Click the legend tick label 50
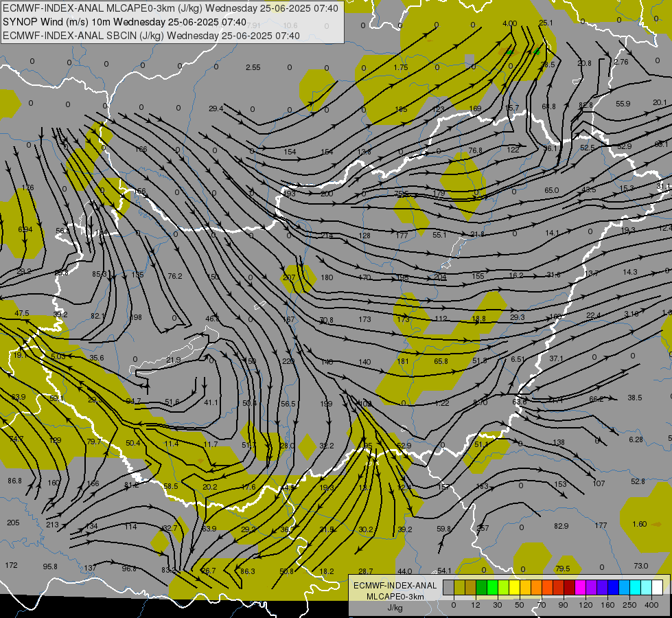672x618 pixels. [519, 605]
